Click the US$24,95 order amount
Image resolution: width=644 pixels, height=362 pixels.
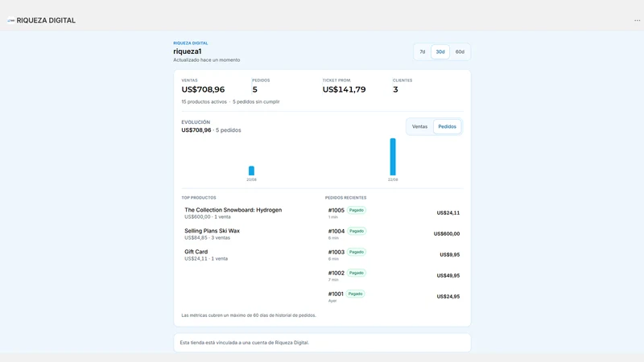coord(448,297)
